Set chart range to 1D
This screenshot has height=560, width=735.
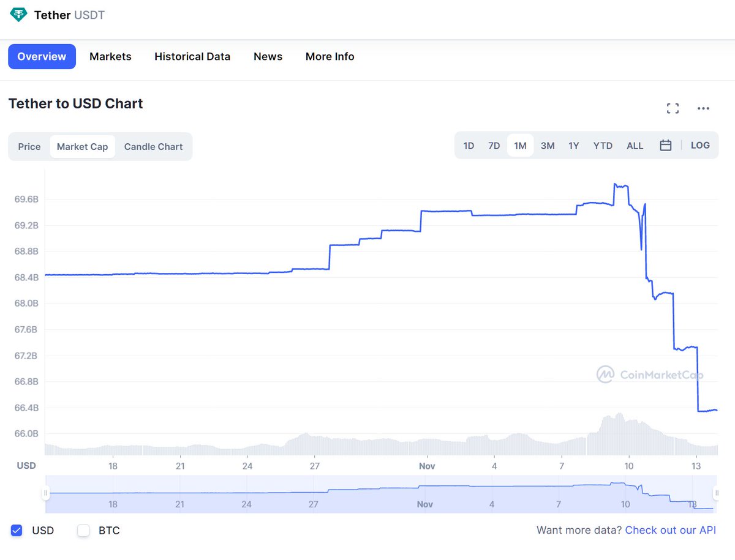pos(469,146)
